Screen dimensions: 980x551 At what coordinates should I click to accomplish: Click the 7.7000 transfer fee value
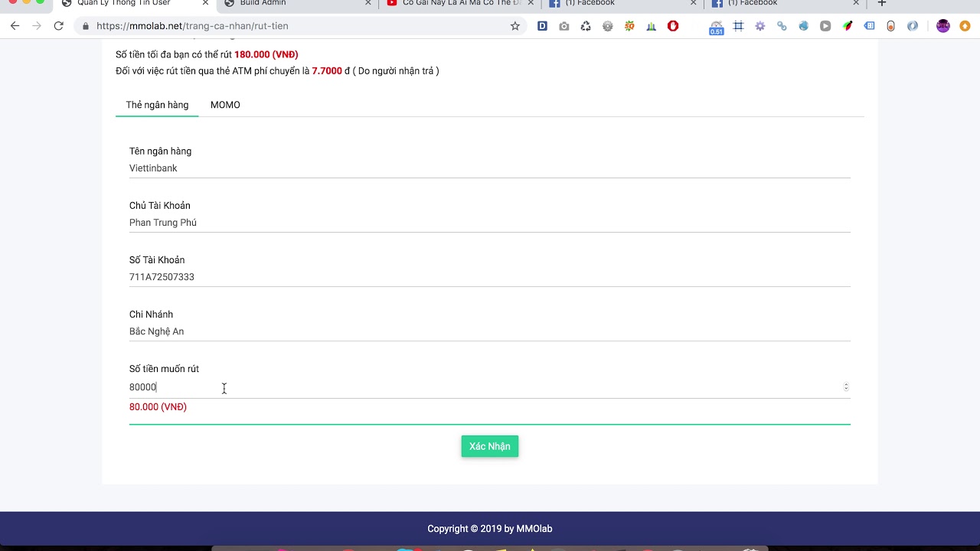[x=327, y=71]
